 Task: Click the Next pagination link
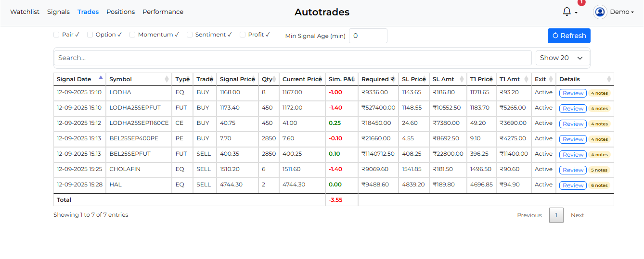[x=577, y=215]
